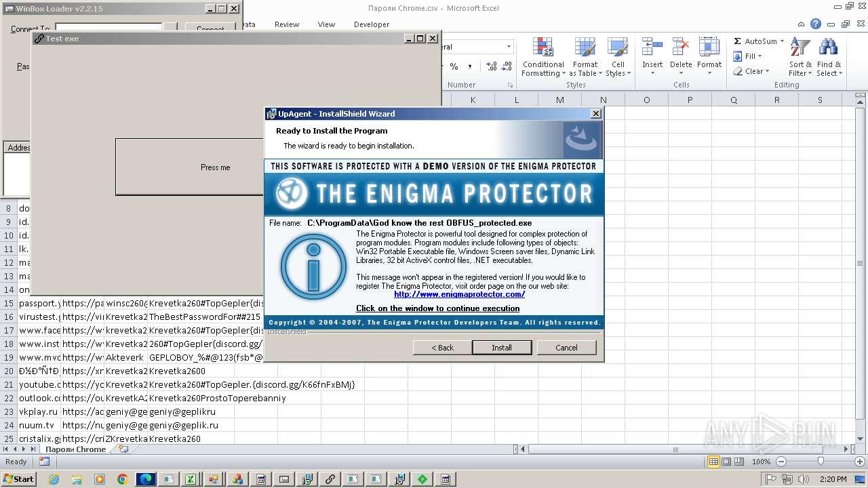Open Cell Styles gallery

tap(618, 58)
